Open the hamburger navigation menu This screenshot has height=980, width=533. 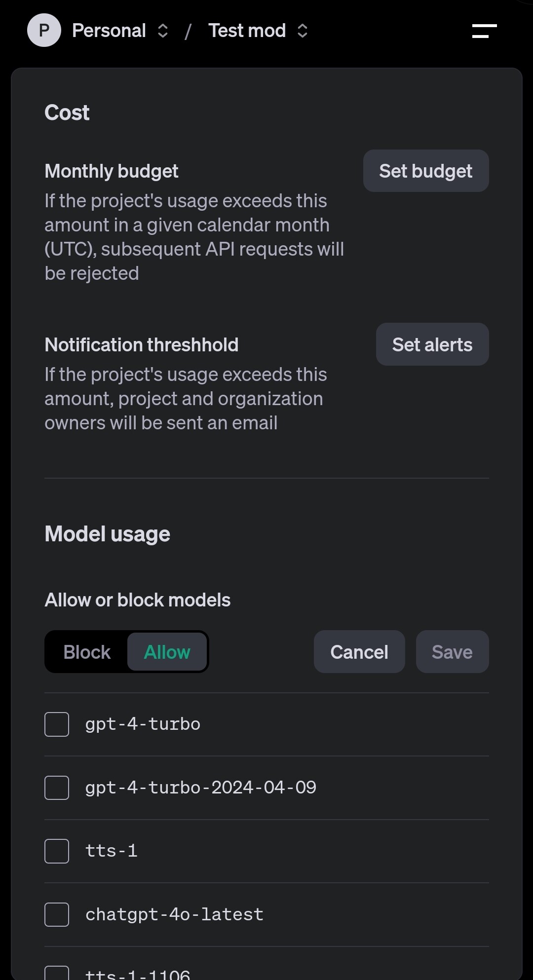pos(484,31)
